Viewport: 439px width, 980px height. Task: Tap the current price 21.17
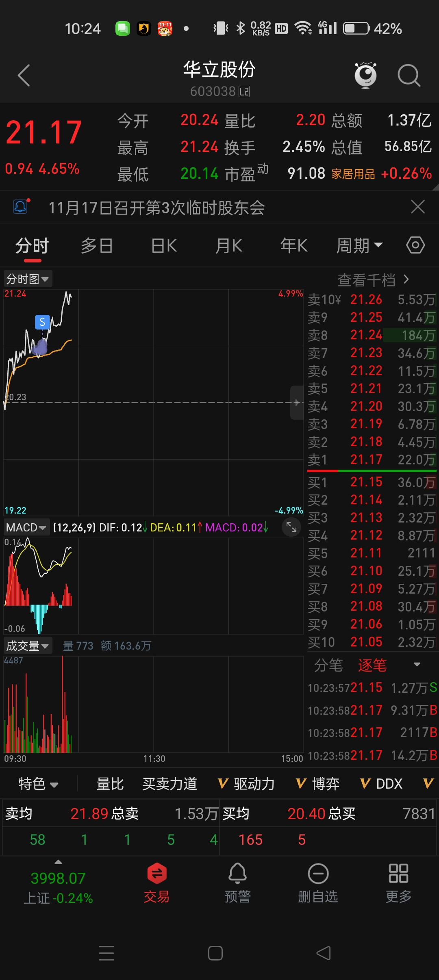coord(43,132)
